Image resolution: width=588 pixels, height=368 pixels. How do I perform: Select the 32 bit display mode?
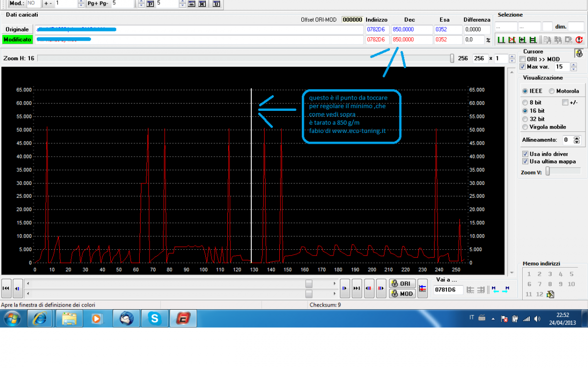click(525, 119)
